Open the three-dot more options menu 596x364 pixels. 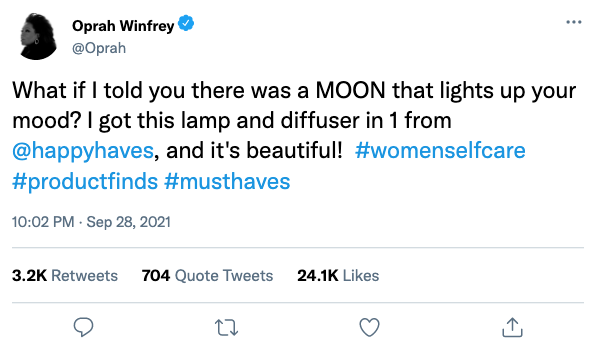[x=574, y=22]
